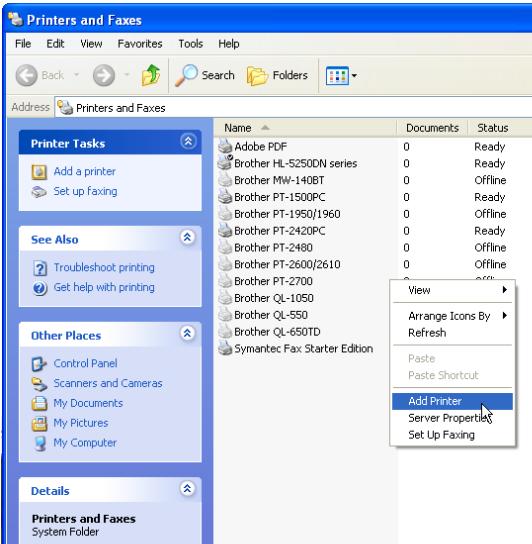Sort by the Name column header
532x544 pixels.
point(305,128)
